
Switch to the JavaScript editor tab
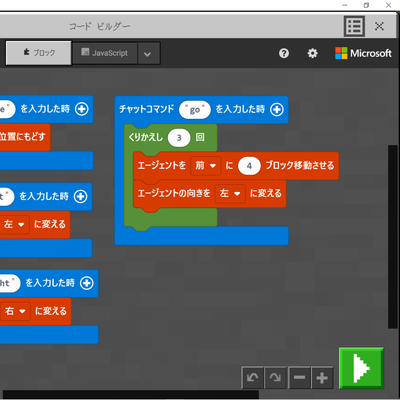coord(105,53)
